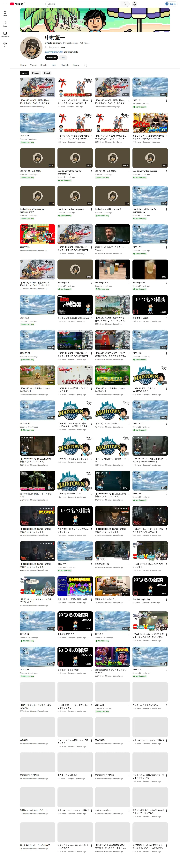The height and width of the screenshot is (868, 180).
Task: Open the Chat before pinning thumbnail
Action: coord(150,586)
